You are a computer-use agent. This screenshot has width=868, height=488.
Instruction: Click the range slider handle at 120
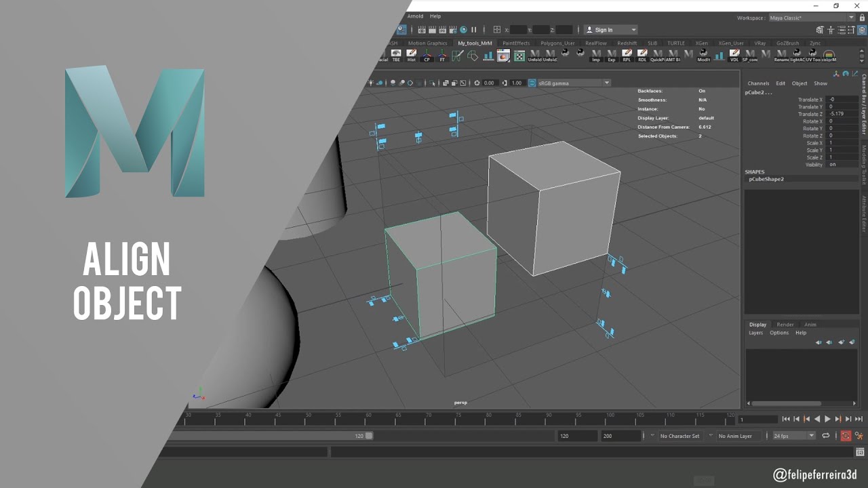[x=369, y=436]
